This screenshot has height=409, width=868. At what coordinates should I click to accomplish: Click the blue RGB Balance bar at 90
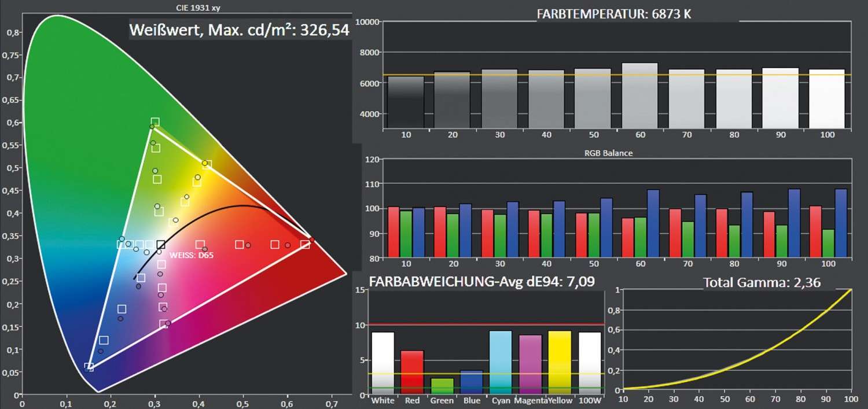coord(794,223)
